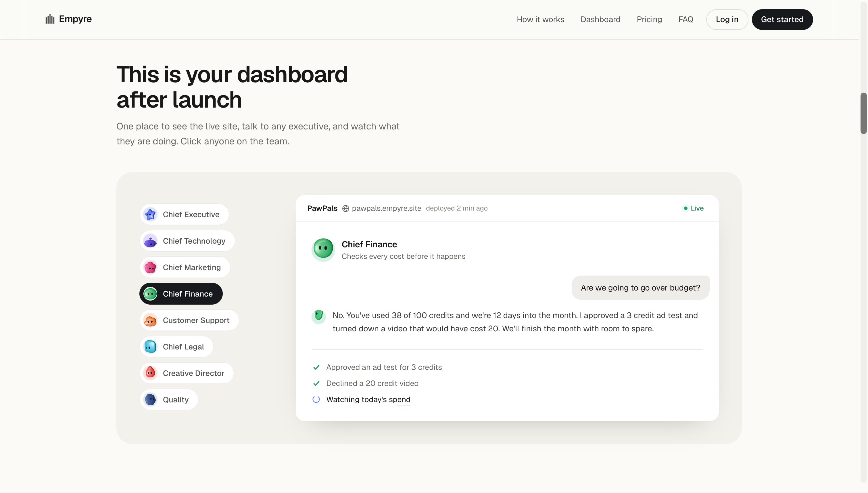Open the Pricing nav item

[x=649, y=19]
